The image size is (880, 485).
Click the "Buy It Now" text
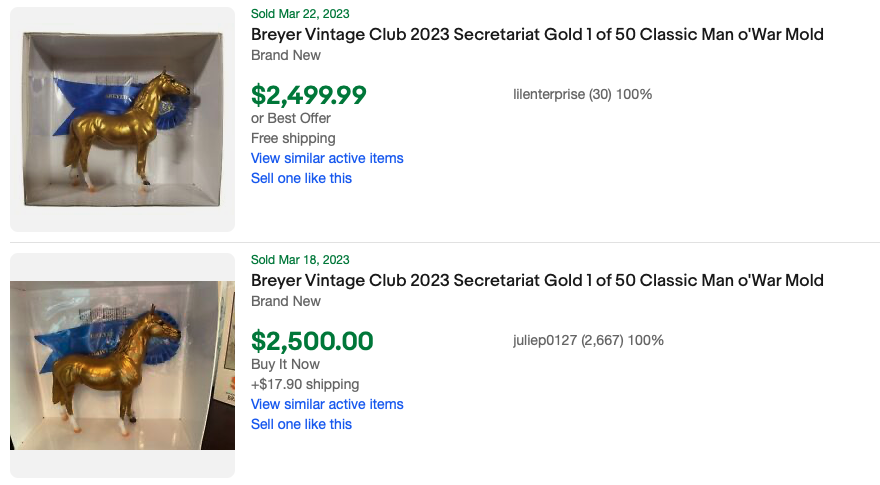tap(286, 364)
